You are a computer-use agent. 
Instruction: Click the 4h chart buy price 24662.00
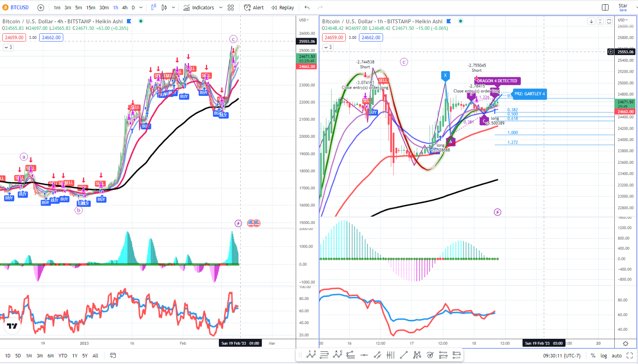51,38
